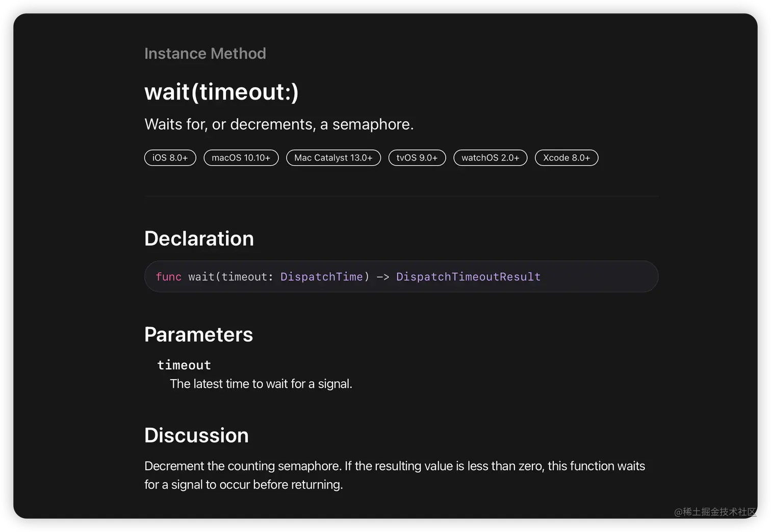Click the Declaration section heading
The width and height of the screenshot is (771, 532).
tap(199, 239)
